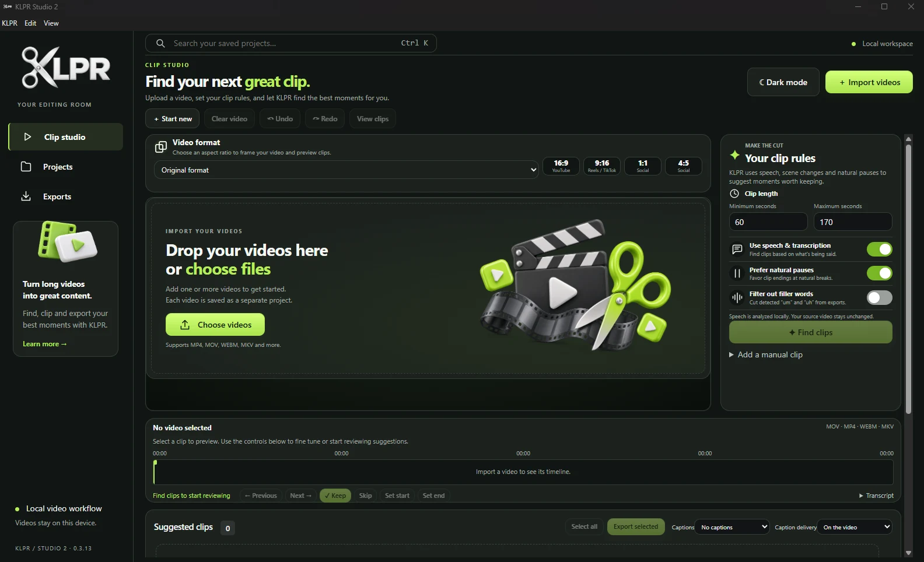Click the Select all button
Screen dimensions: 924x562
(x=584, y=526)
